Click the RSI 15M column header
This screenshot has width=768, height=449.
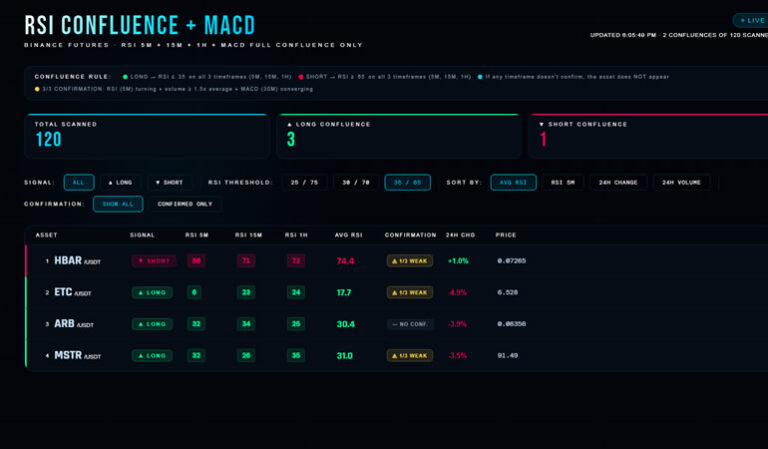pyautogui.click(x=248, y=236)
